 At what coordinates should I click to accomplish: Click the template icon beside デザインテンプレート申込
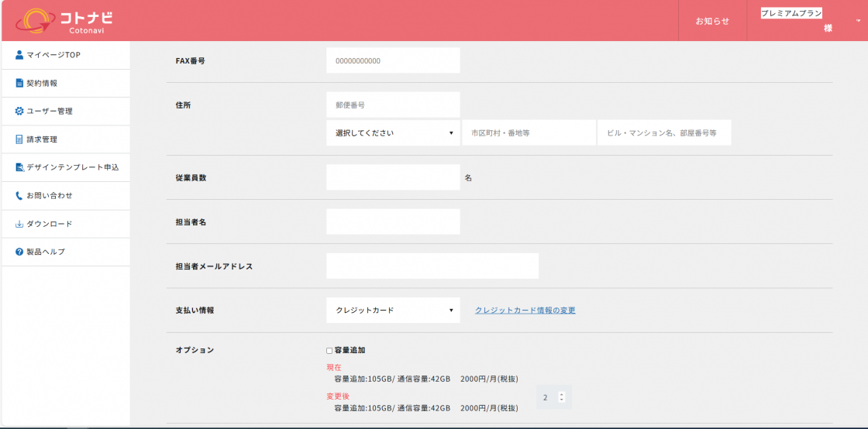point(19,167)
